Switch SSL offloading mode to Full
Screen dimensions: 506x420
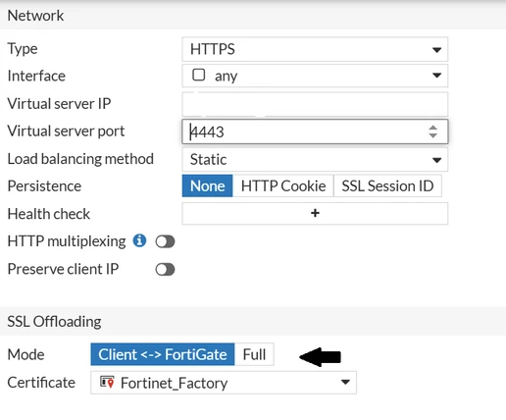254,354
